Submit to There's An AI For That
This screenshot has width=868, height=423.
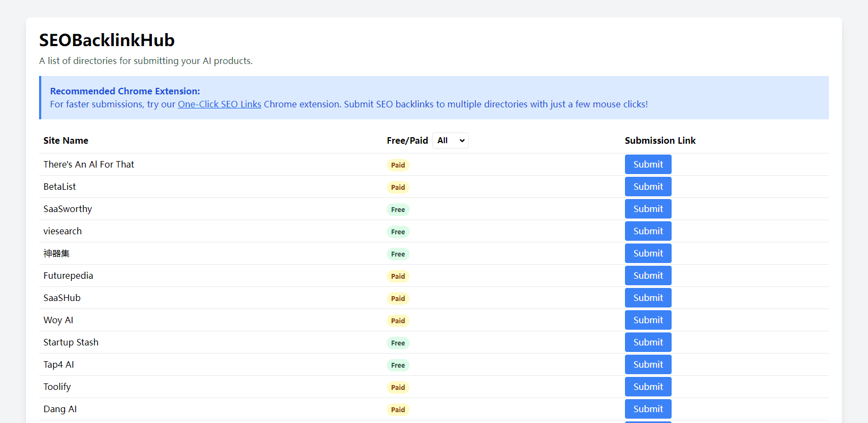(x=648, y=164)
